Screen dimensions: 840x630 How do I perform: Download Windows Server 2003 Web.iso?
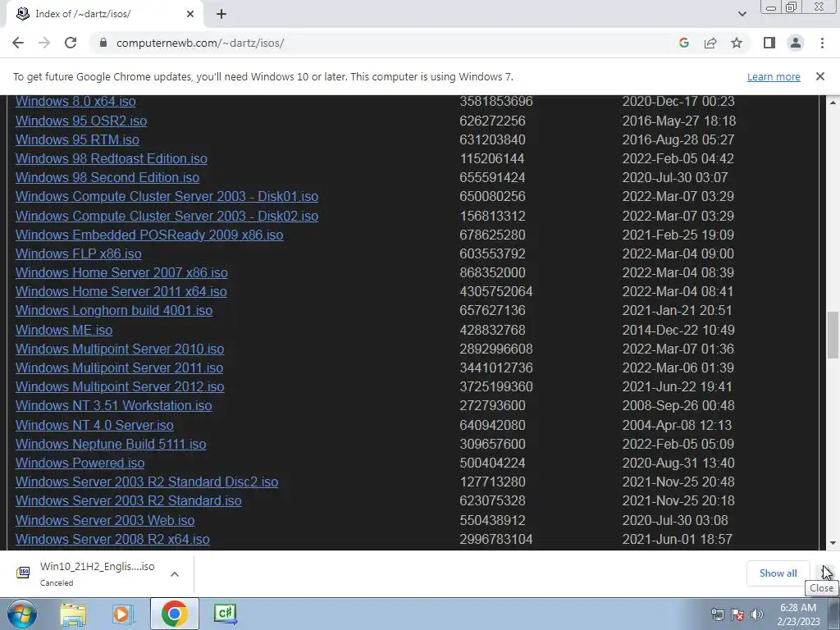click(x=105, y=520)
